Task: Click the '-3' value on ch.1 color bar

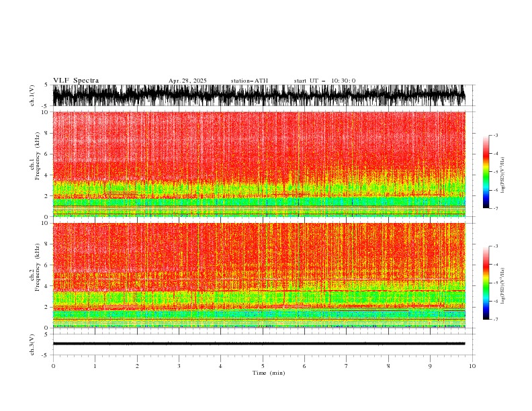Action: coord(495,135)
